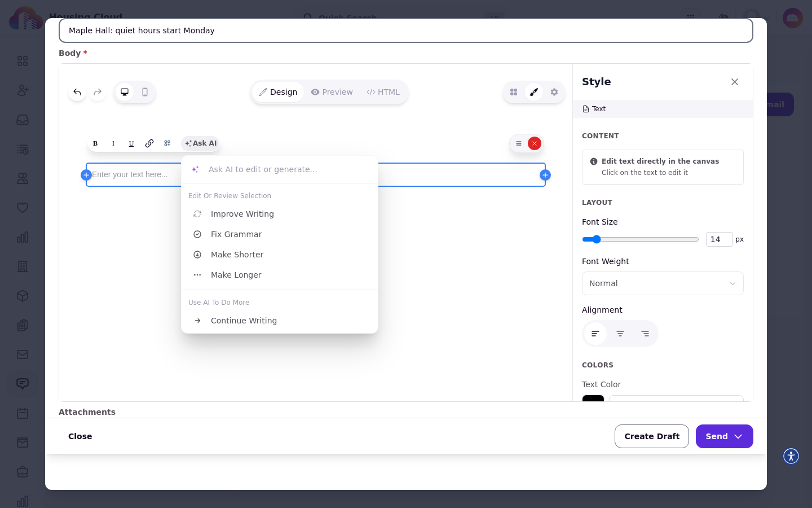Click the Close button
The width and height of the screenshot is (812, 508).
[x=80, y=436]
